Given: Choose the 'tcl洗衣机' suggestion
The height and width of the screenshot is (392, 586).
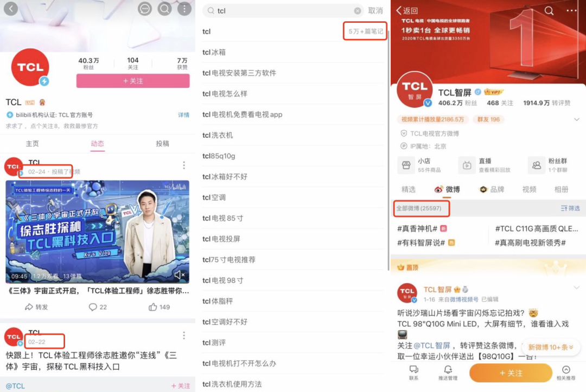Looking at the screenshot, I should tap(294, 135).
